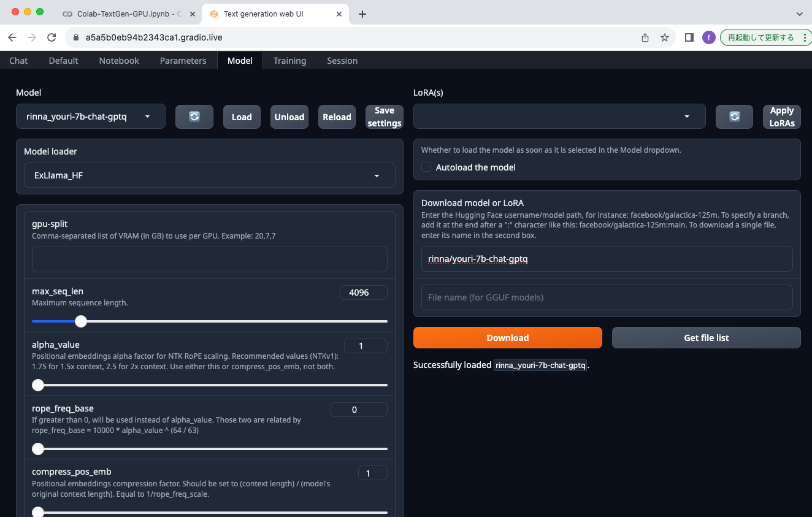Viewport: 812px width, 517px height.
Task: Click the 'Download model or LoRA' heading
Action: (472, 202)
